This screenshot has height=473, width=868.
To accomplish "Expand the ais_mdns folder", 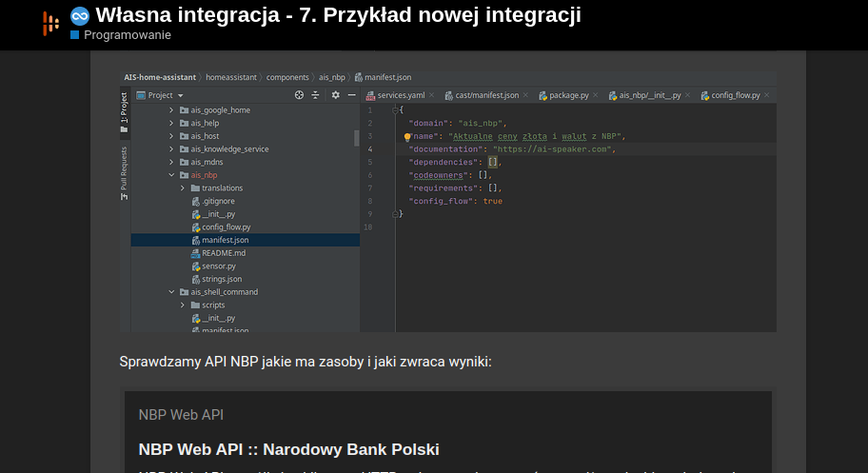I will 171,163.
